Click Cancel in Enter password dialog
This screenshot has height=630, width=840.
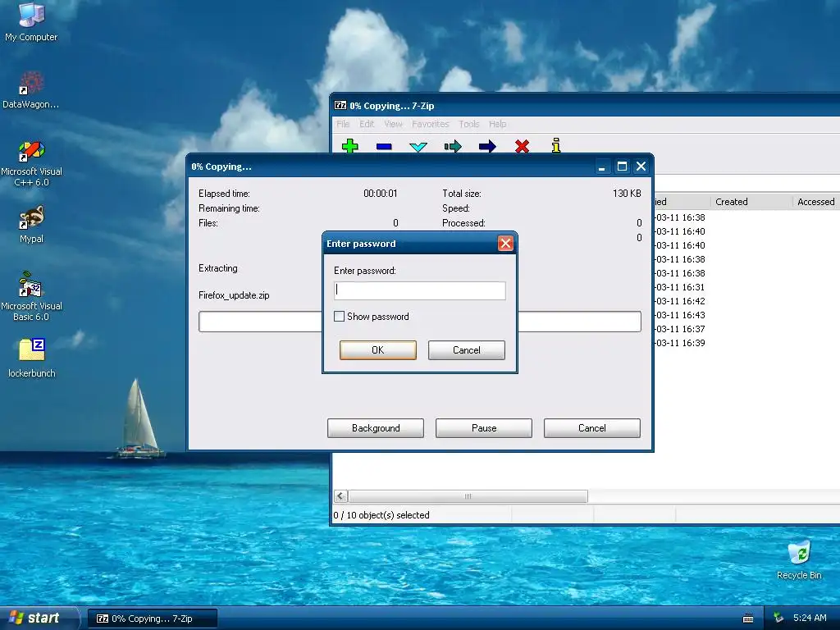coord(467,349)
